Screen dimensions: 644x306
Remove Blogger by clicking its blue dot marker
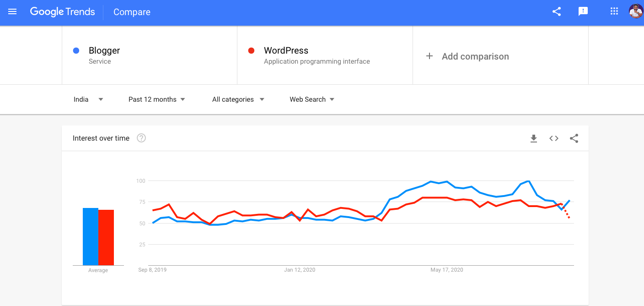pyautogui.click(x=76, y=50)
